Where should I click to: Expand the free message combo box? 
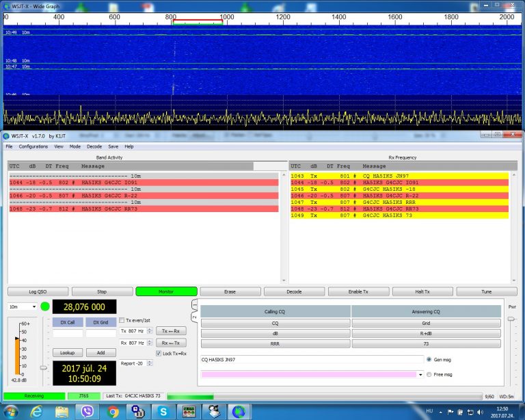tap(420, 374)
